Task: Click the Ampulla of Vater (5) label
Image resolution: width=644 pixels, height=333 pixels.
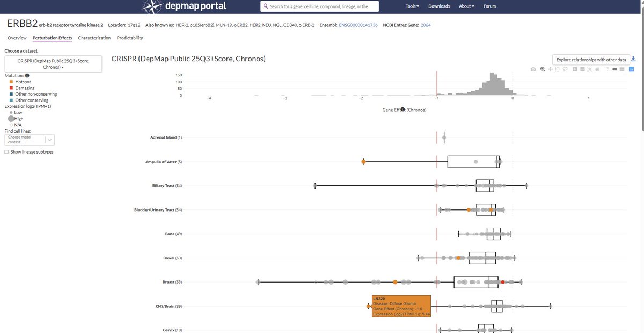Action: [164, 162]
